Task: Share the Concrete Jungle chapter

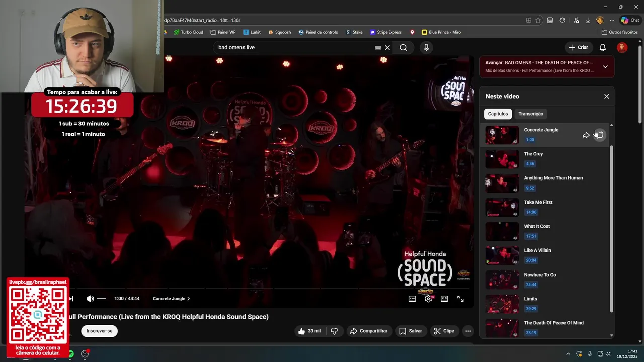Action: click(x=586, y=135)
